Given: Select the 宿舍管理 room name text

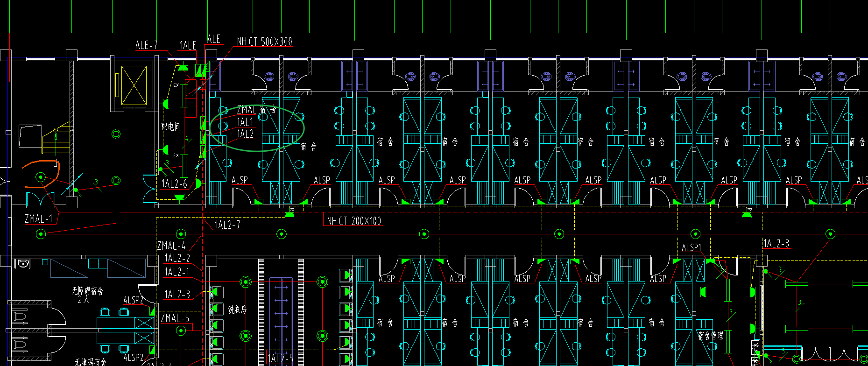Looking at the screenshot, I should 711,335.
